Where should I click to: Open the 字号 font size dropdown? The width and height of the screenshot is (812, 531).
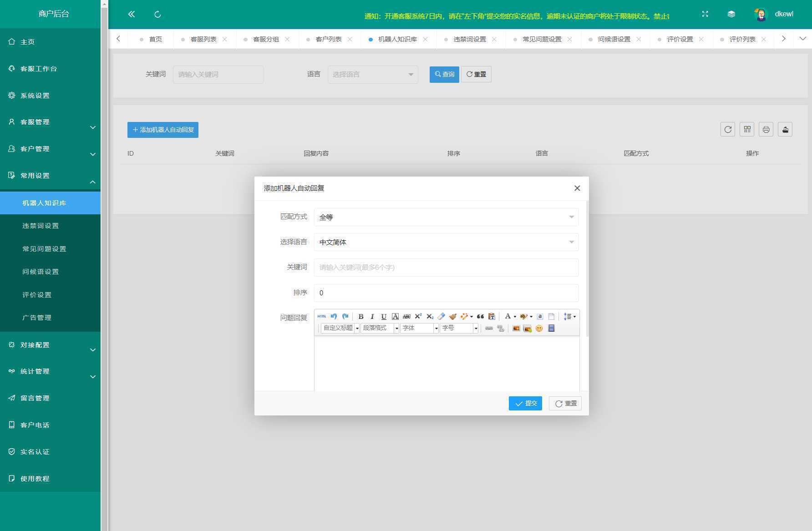[x=459, y=328]
